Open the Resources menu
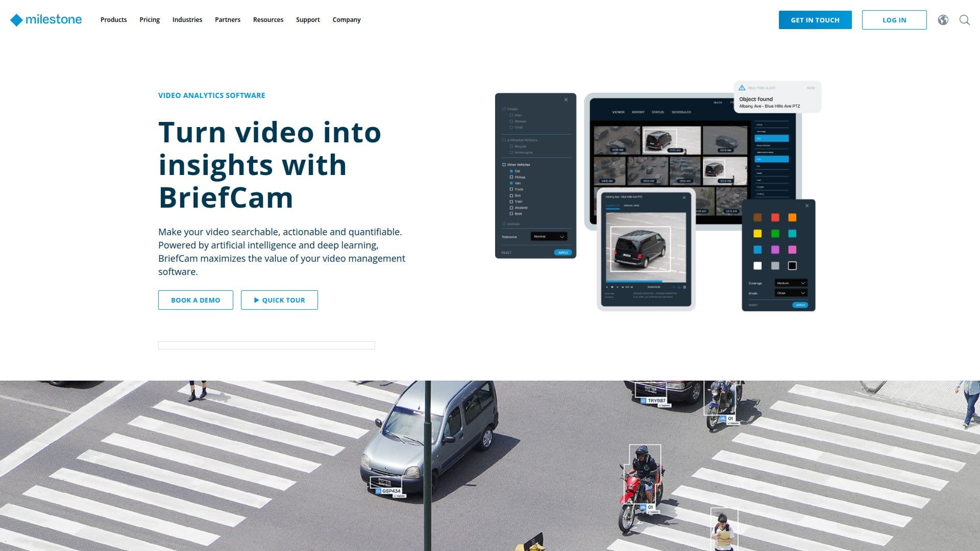 268,20
